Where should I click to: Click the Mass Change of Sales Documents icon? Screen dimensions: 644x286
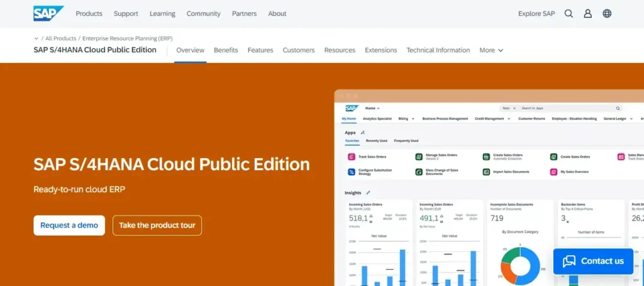[x=418, y=172]
